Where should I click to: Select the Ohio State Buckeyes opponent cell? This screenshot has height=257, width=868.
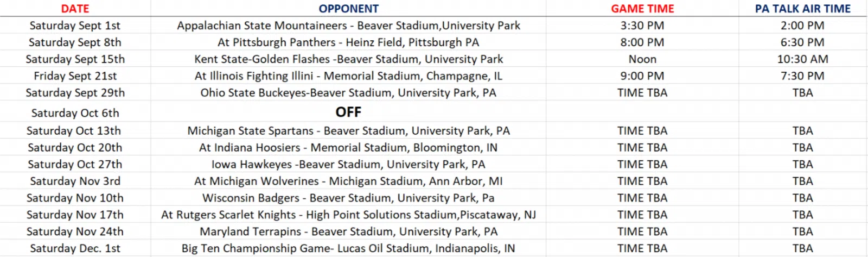(x=348, y=93)
